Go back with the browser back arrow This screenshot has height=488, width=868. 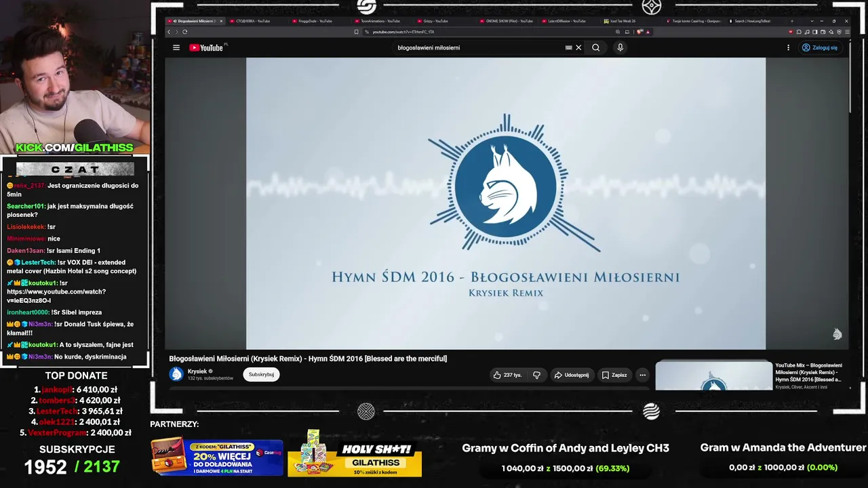[x=169, y=32]
